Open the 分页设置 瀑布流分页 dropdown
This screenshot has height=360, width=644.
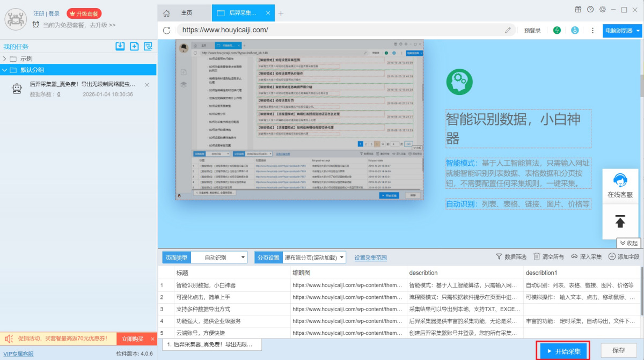pyautogui.click(x=314, y=258)
